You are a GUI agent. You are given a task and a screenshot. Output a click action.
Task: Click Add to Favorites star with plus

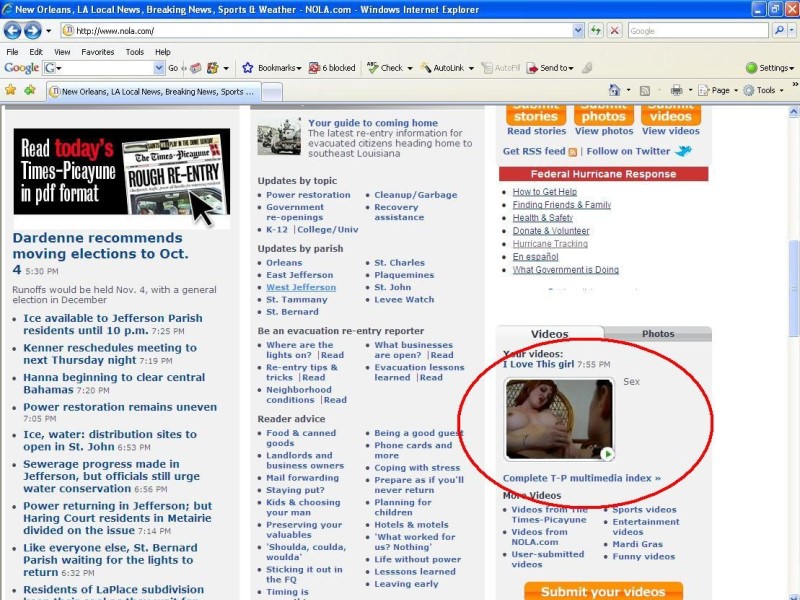coord(30,90)
